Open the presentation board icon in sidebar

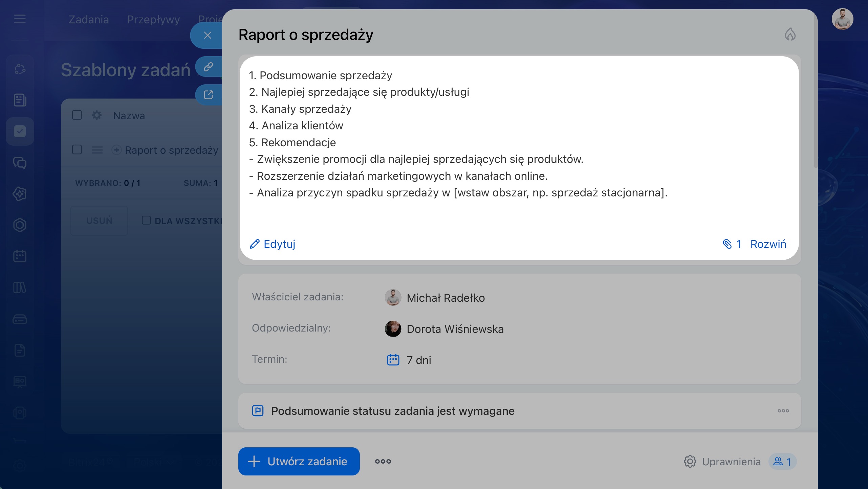[20, 382]
